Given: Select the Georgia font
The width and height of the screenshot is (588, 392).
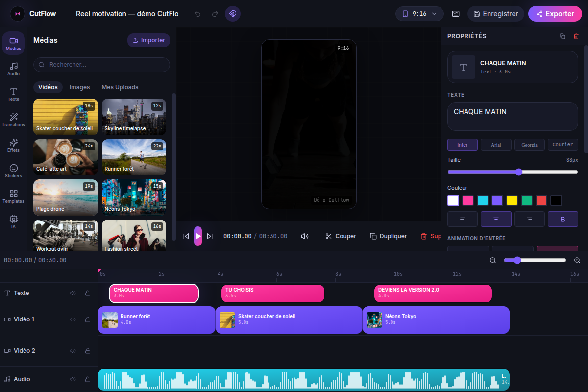Looking at the screenshot, I should click(x=530, y=145).
